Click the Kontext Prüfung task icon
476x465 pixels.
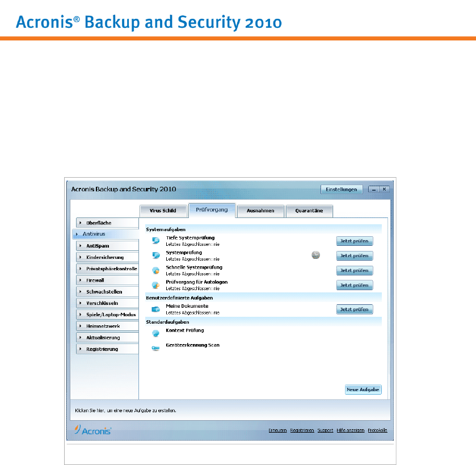pyautogui.click(x=155, y=333)
